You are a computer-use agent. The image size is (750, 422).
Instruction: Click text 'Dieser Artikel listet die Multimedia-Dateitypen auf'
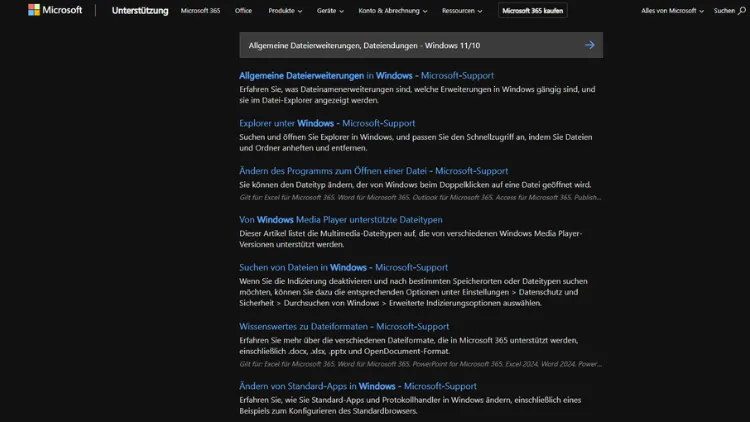pos(410,239)
